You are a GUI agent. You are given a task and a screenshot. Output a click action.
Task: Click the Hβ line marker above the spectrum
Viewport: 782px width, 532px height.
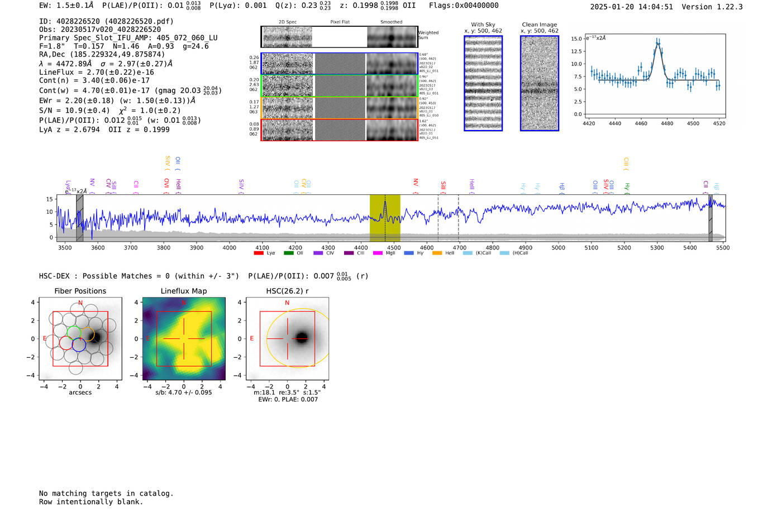[562, 188]
